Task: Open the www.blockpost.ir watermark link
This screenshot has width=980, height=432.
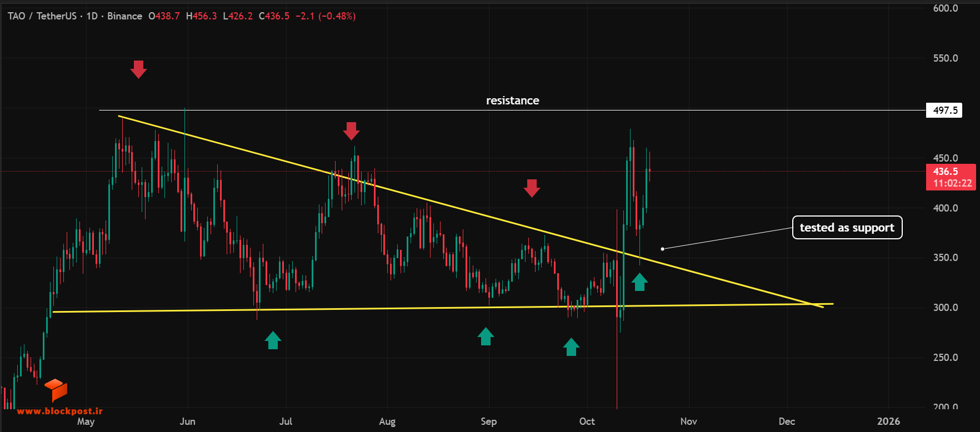Action: coord(60,411)
